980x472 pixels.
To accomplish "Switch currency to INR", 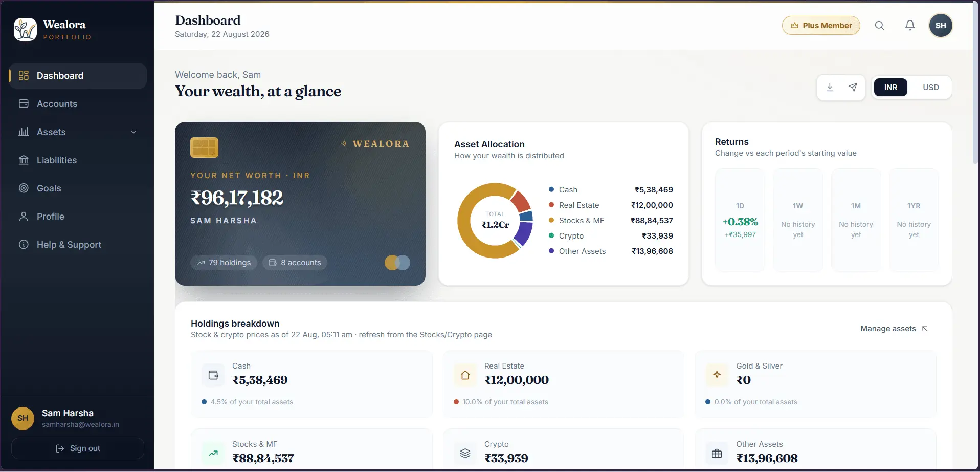I will 890,88.
